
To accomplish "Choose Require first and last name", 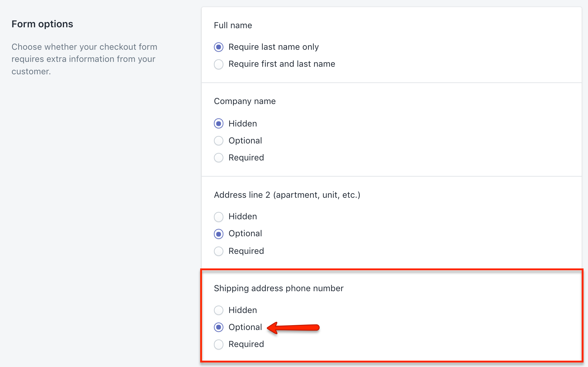I will (x=219, y=64).
